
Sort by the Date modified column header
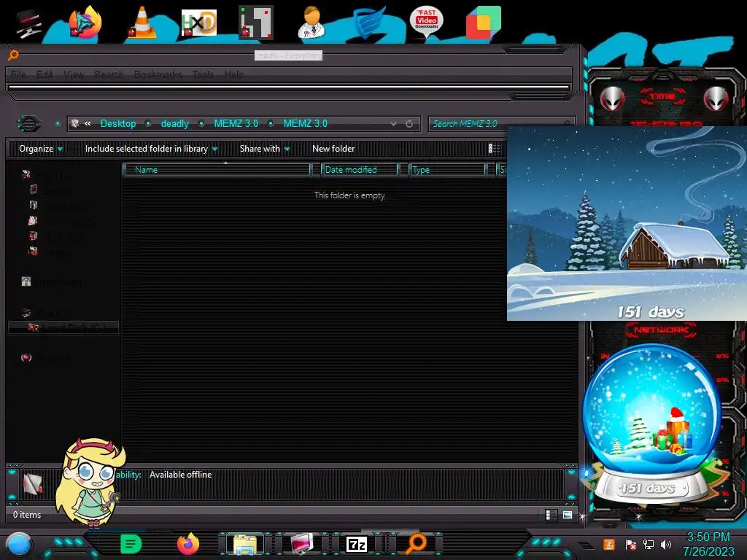[360, 169]
